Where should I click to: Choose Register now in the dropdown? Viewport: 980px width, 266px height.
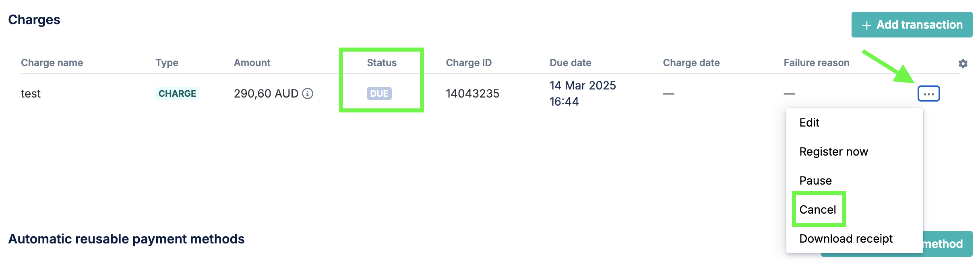(x=833, y=152)
